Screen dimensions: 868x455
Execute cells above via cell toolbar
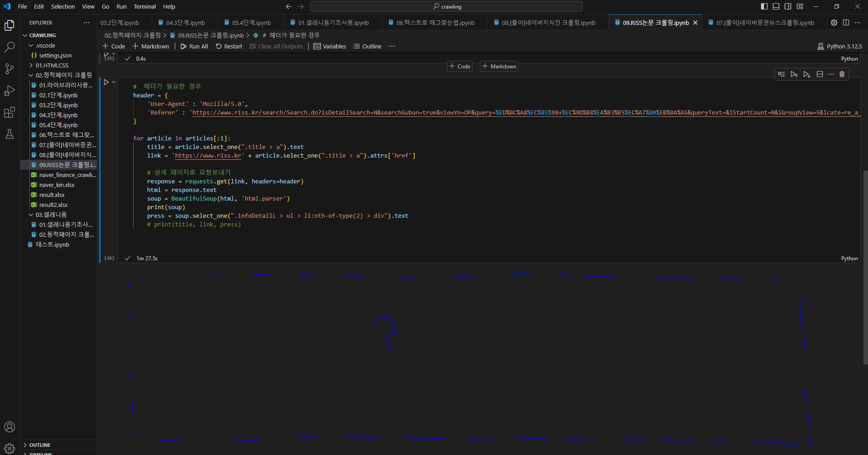pos(794,74)
